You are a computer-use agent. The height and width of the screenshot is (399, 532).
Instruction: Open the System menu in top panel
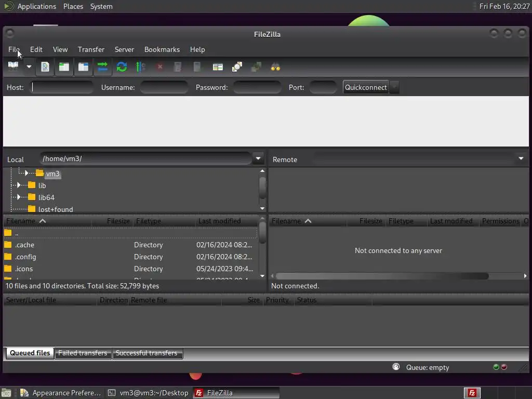click(x=101, y=6)
